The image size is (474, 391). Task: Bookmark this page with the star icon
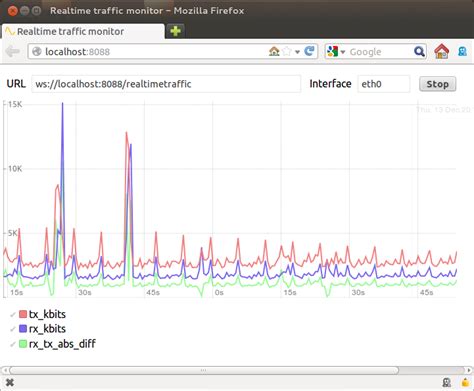287,51
